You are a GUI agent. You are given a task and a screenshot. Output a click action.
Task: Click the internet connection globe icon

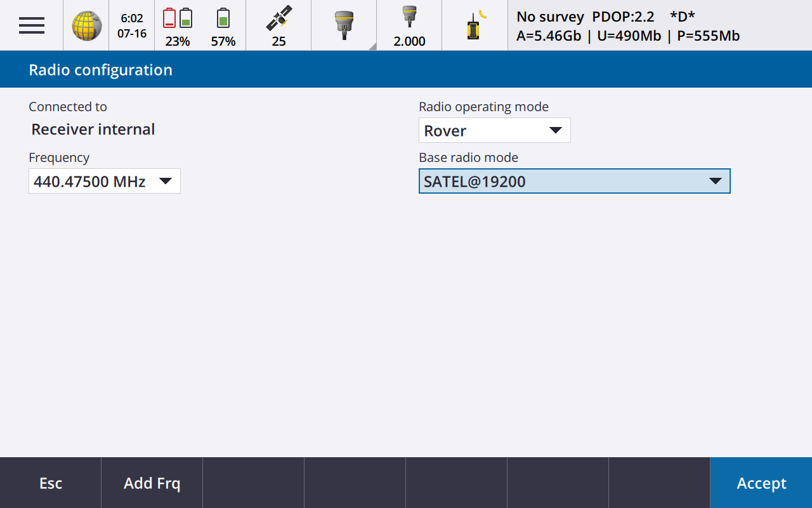pos(86,25)
